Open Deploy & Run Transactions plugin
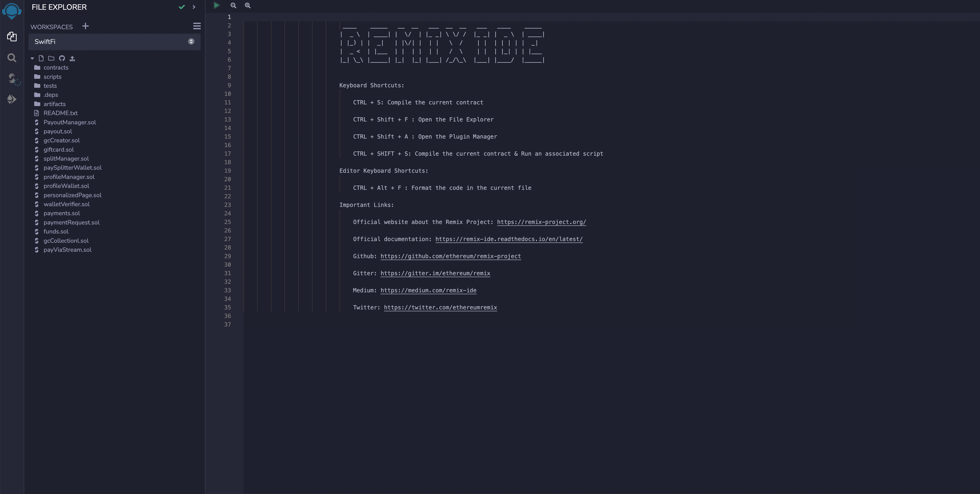980x494 pixels. [x=12, y=99]
